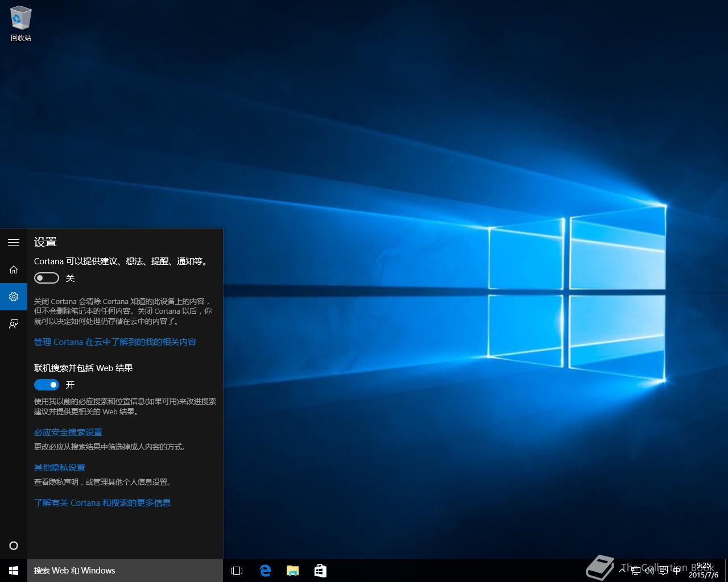
Task: Open the Store app on the taskbar
Action: tap(320, 571)
